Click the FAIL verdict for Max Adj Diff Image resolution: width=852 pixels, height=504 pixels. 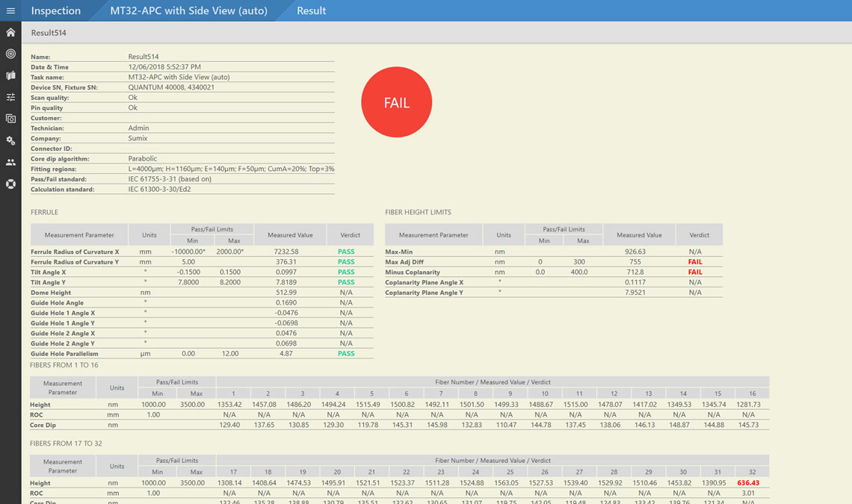coord(696,262)
